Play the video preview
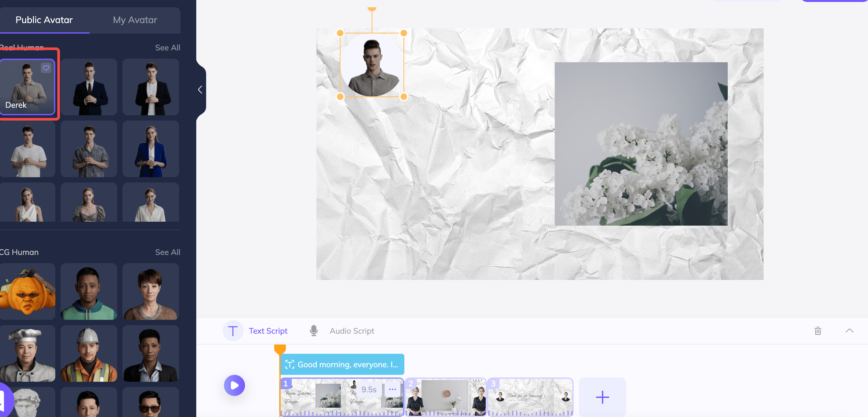Screen dimensions: 868x417 (234, 385)
